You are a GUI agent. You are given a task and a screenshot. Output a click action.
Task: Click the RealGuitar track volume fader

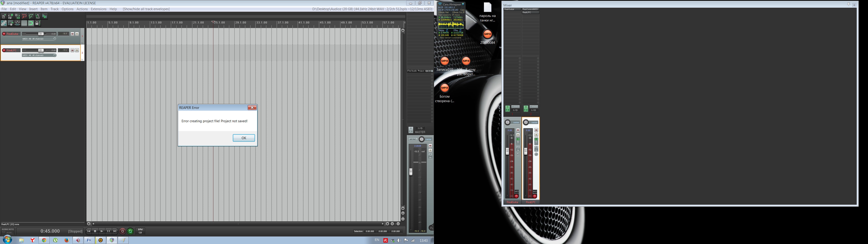tap(41, 34)
